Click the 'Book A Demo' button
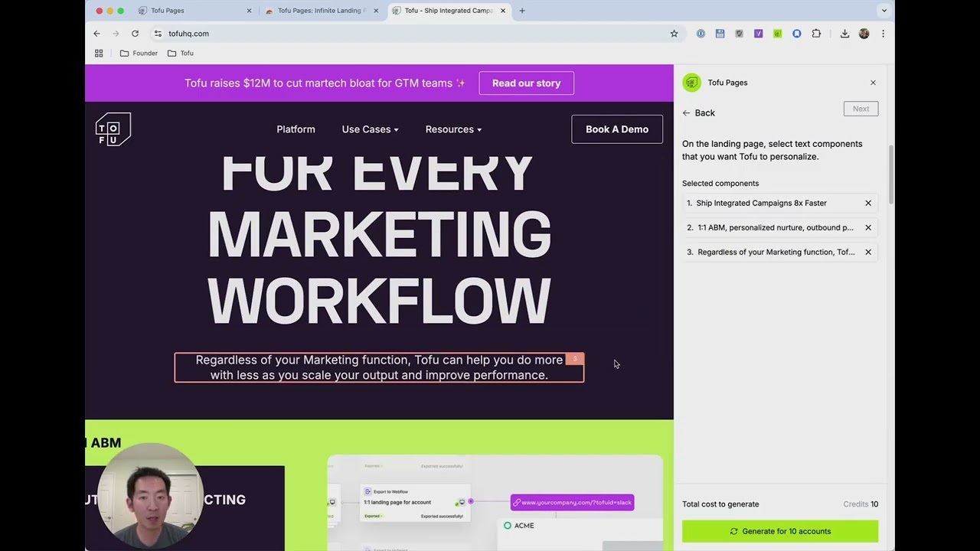980x551 pixels. pos(616,129)
